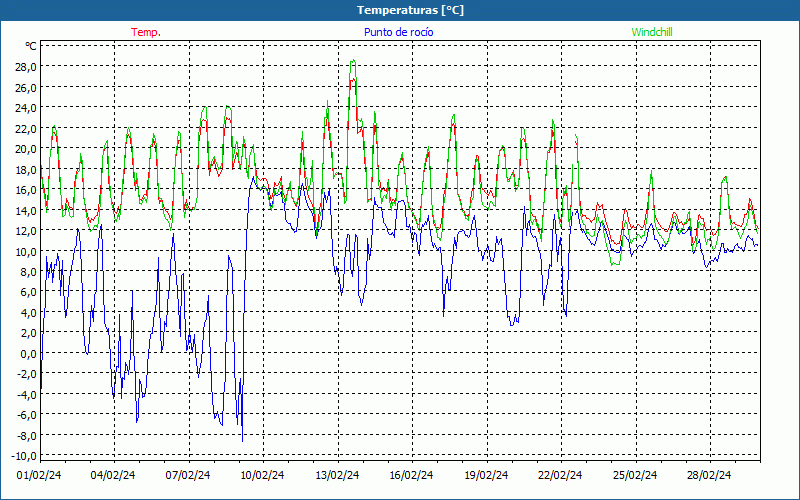The image size is (800, 500).
Task: Select the -10,0 y-axis value
Action: click(x=26, y=455)
